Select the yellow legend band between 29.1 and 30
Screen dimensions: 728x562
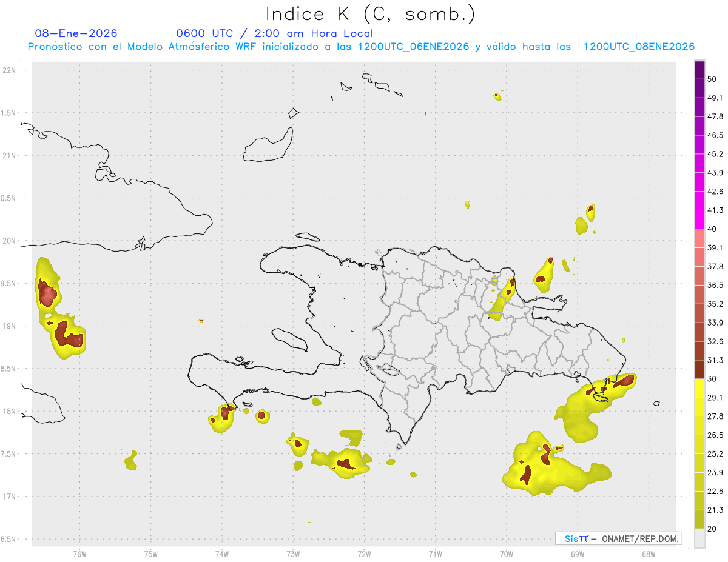(699, 388)
